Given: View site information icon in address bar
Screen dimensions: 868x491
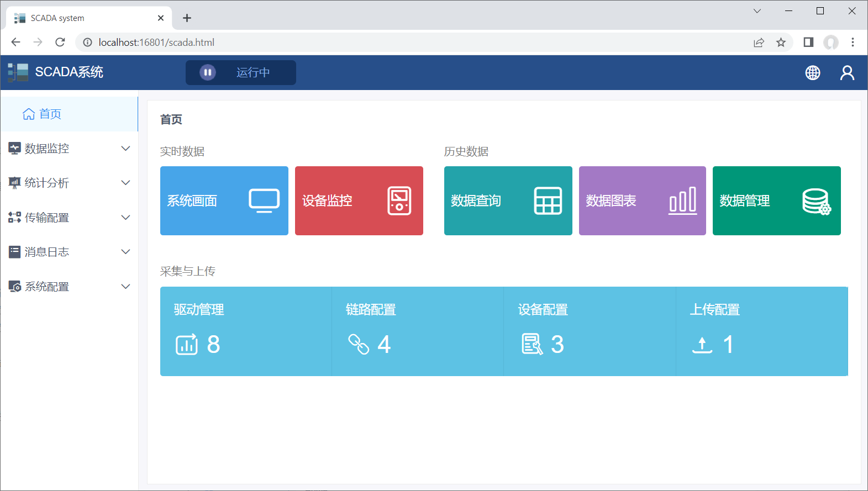Looking at the screenshot, I should (x=87, y=43).
